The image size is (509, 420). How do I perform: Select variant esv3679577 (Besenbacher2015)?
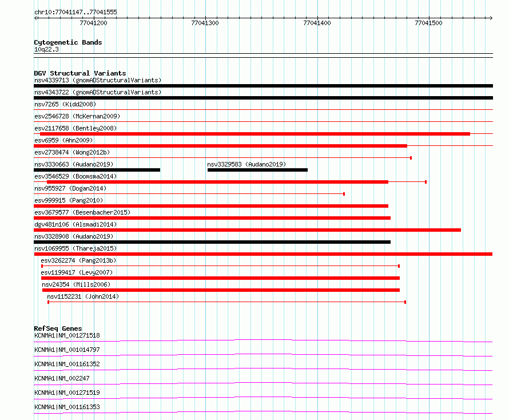coord(82,212)
